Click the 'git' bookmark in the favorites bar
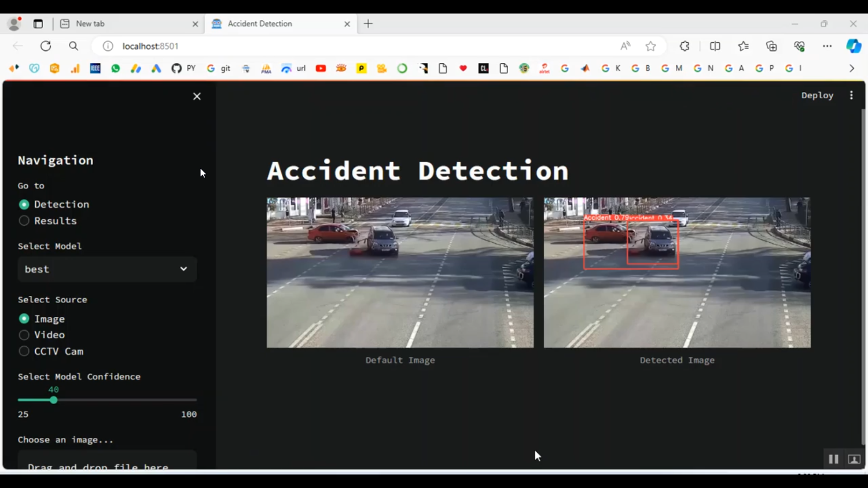The height and width of the screenshot is (488, 868). click(x=218, y=68)
